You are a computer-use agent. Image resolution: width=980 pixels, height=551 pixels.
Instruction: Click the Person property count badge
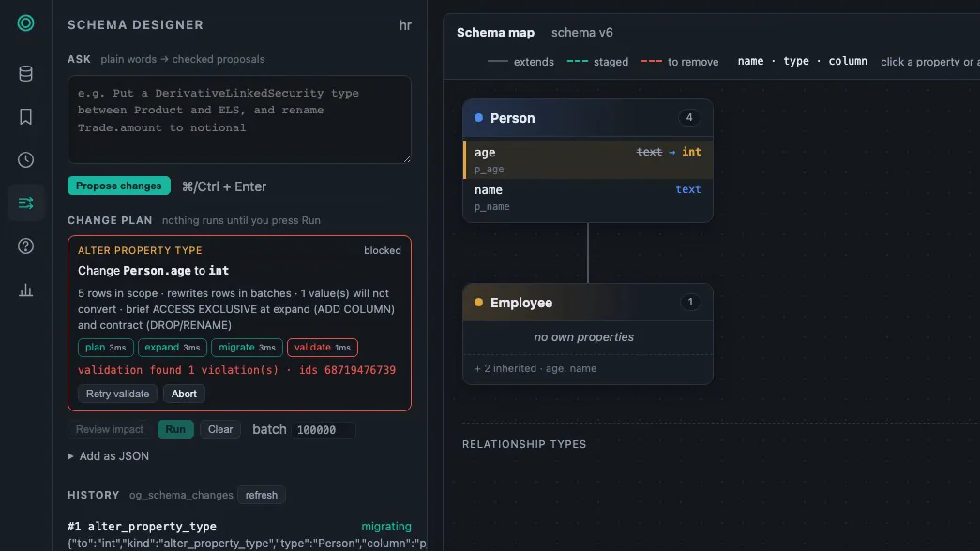tap(689, 117)
